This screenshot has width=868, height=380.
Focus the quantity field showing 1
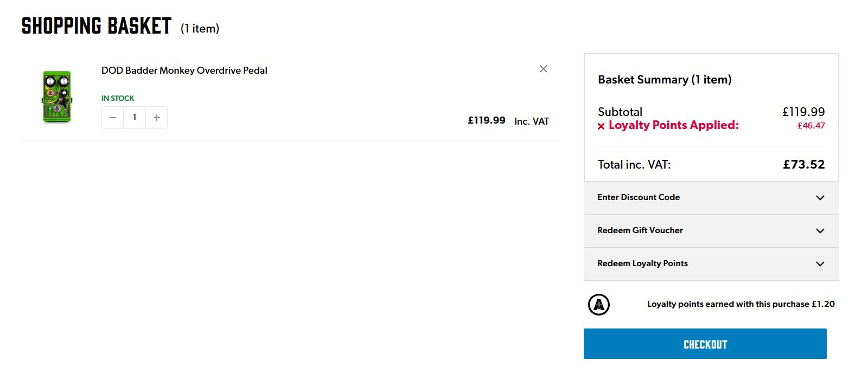pyautogui.click(x=135, y=118)
